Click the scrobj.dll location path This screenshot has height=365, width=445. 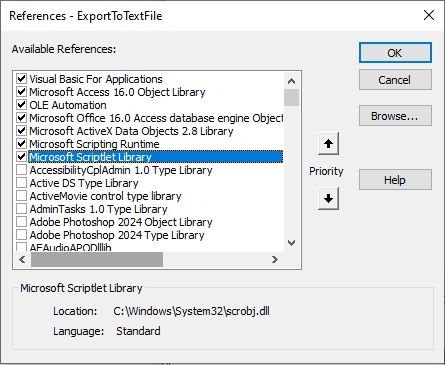tap(191, 311)
